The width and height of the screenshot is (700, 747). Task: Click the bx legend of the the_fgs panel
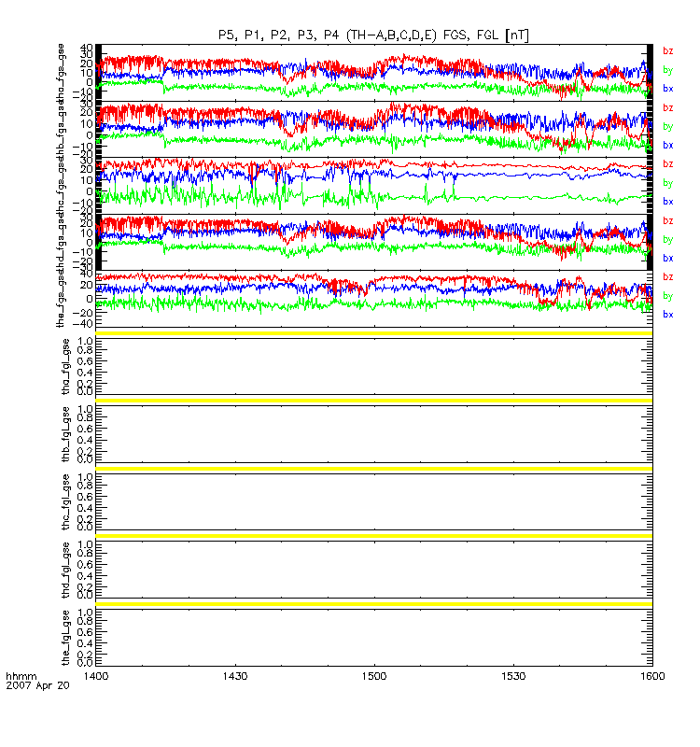click(668, 314)
